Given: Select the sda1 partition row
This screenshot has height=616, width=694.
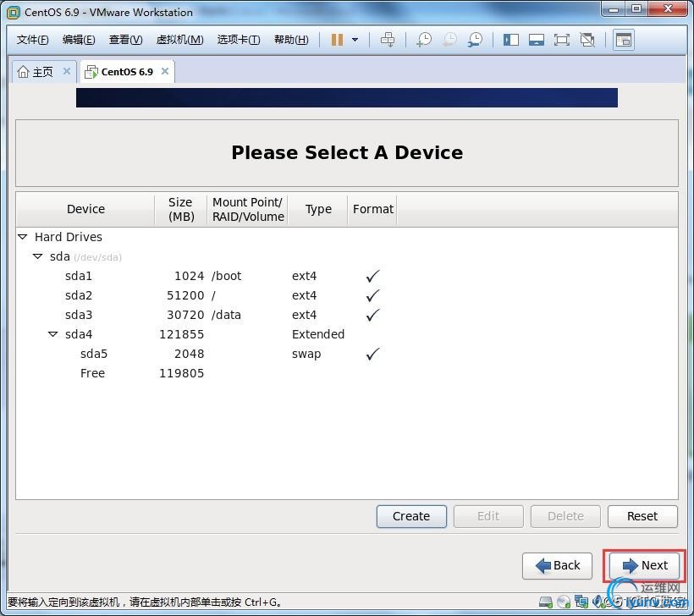Looking at the screenshot, I should [x=346, y=276].
